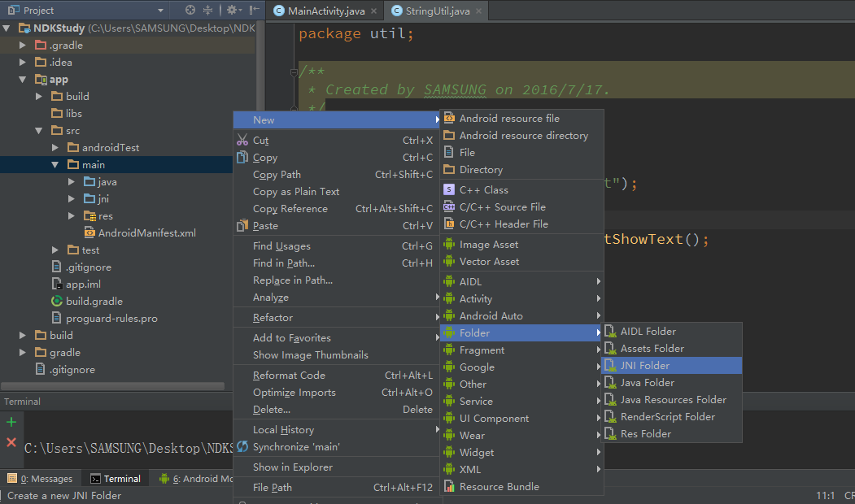Choose Delete... from context menu
The height and width of the screenshot is (504, 855).
(x=337, y=410)
